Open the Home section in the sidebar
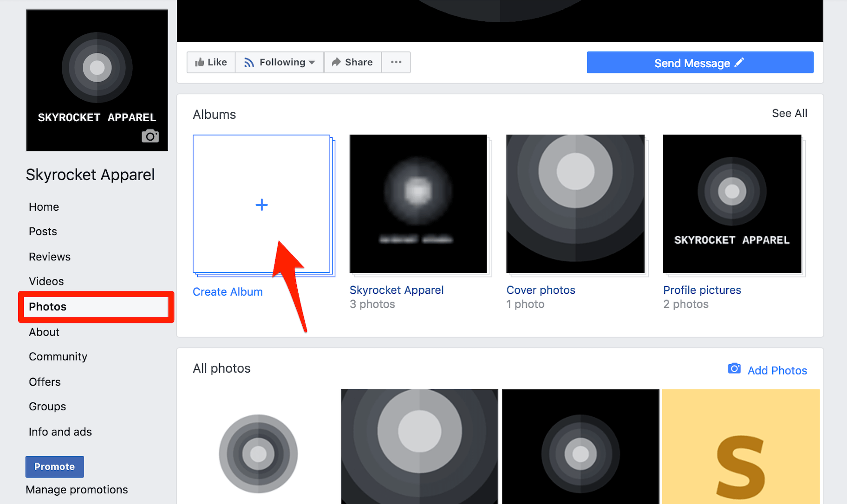This screenshot has width=847, height=504. pos(44,207)
